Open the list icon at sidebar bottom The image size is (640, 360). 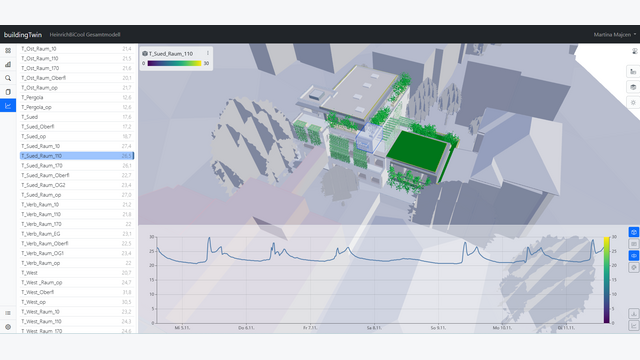tap(8, 313)
